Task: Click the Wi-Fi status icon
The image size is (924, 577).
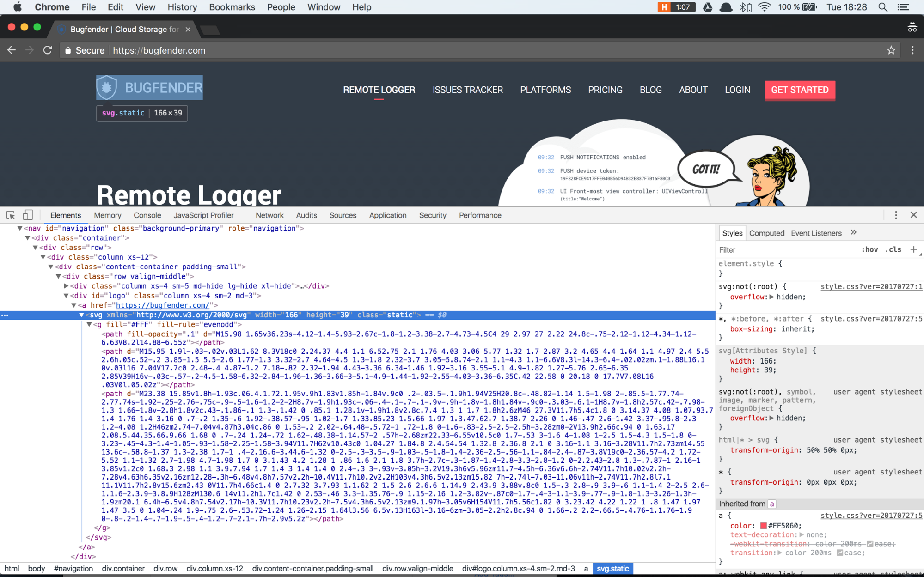Action: pyautogui.click(x=765, y=7)
